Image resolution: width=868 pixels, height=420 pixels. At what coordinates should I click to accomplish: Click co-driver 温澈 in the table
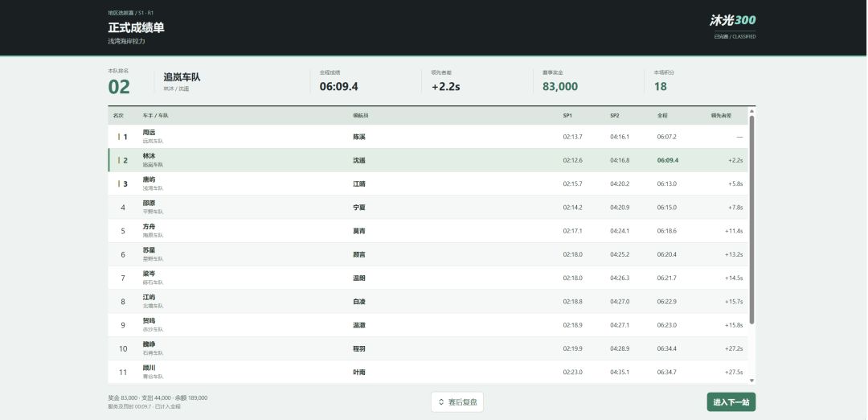(358, 325)
